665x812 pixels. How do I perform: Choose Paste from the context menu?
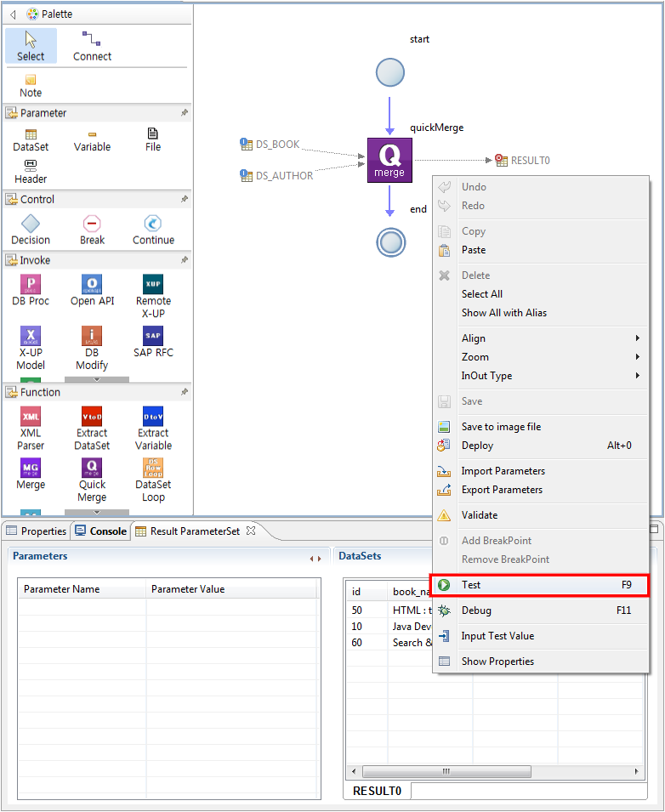(540, 250)
